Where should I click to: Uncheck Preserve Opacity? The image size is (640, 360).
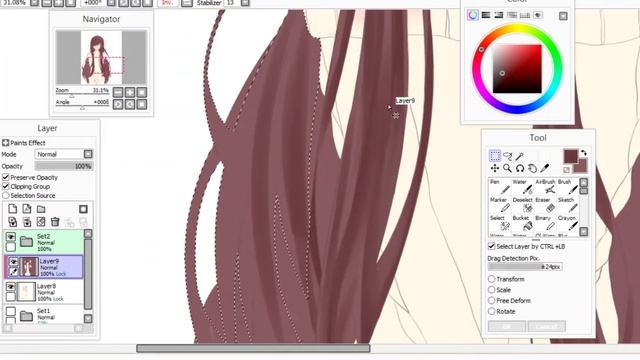click(x=6, y=177)
